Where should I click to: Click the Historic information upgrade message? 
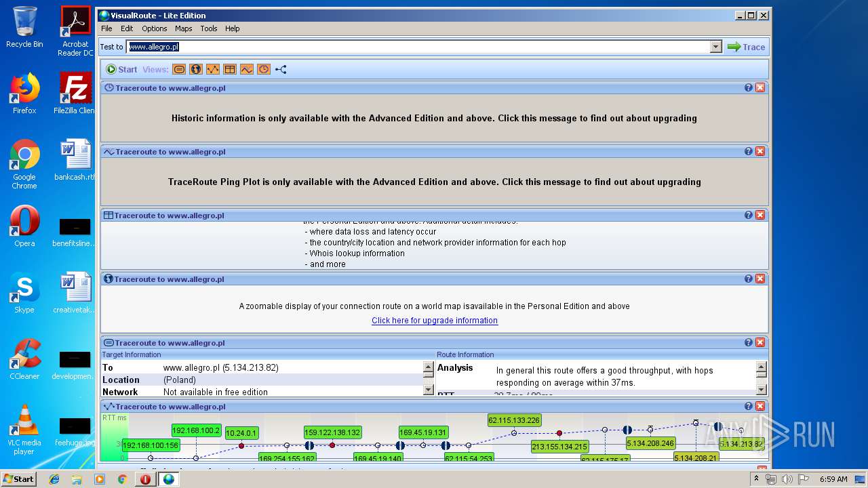tap(434, 118)
